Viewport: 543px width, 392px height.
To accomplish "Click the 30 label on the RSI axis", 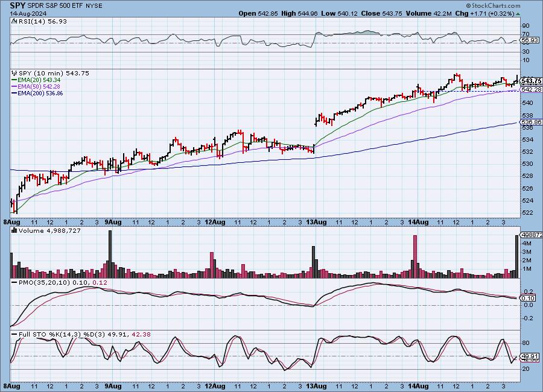I will (x=526, y=52).
